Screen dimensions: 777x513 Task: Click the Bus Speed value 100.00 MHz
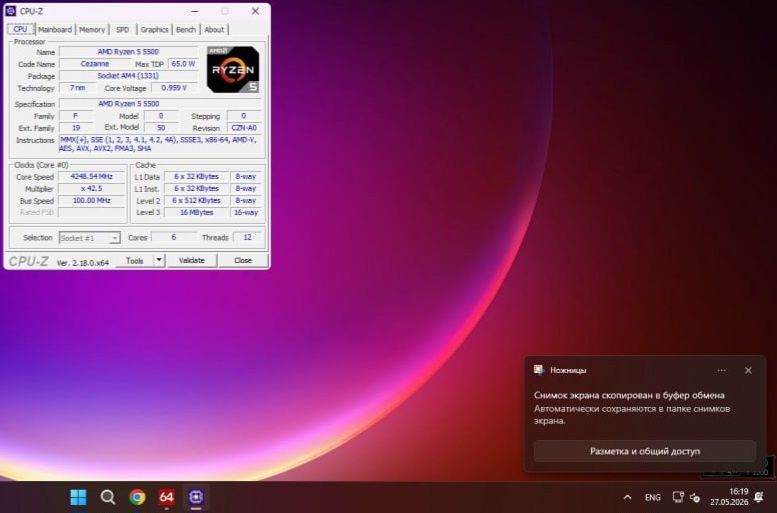[92, 201]
